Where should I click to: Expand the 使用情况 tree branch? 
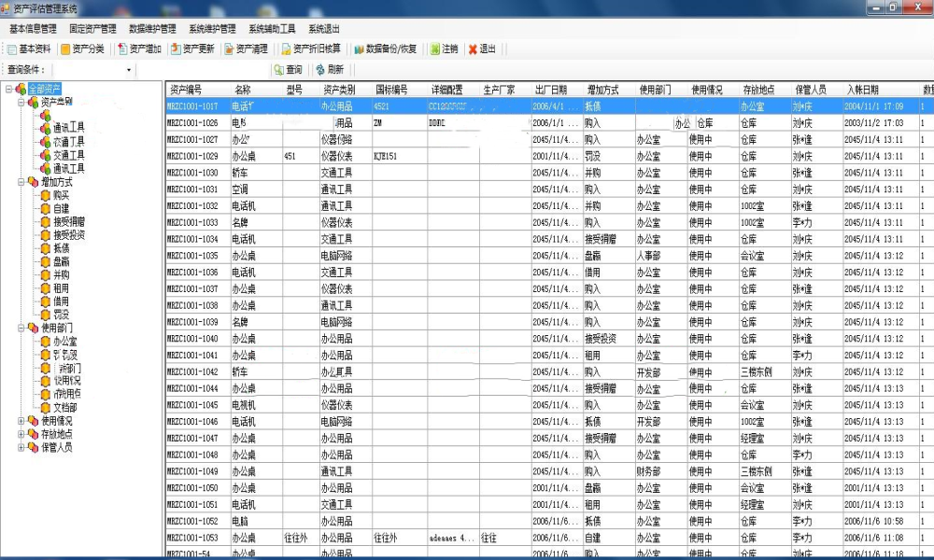[21, 421]
